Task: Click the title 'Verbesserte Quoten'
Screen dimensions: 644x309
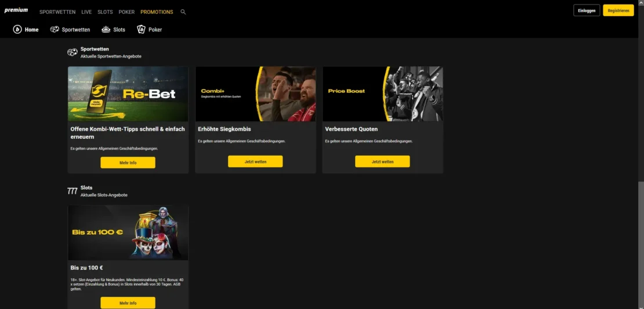Action: 351,129
